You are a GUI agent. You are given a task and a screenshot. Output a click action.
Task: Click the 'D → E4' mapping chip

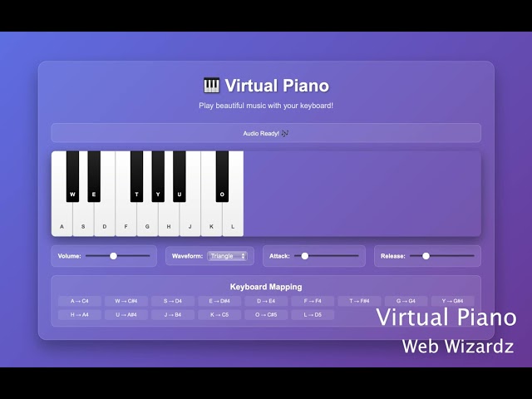(266, 301)
